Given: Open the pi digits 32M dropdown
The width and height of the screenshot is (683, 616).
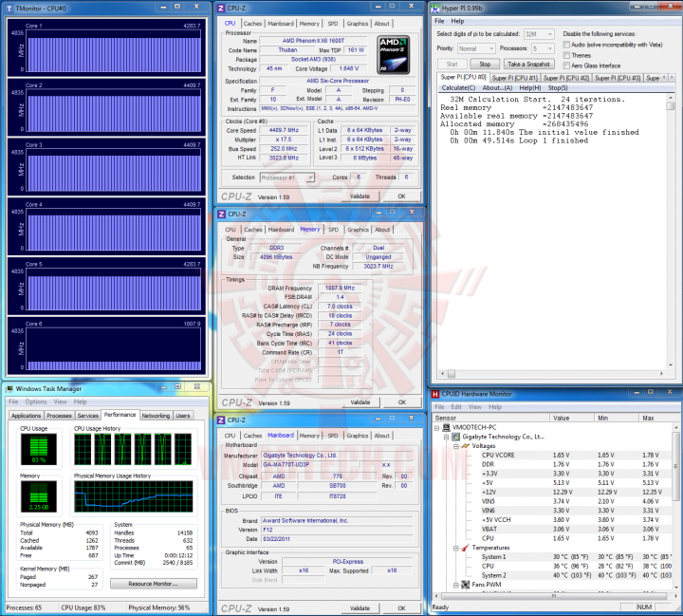Looking at the screenshot, I should (x=539, y=34).
